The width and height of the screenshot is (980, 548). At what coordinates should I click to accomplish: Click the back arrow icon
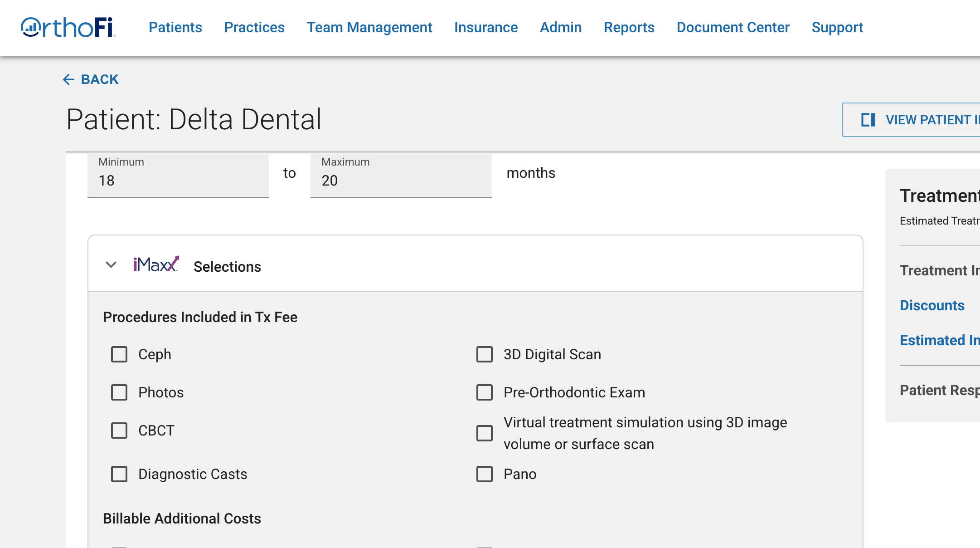tap(68, 80)
